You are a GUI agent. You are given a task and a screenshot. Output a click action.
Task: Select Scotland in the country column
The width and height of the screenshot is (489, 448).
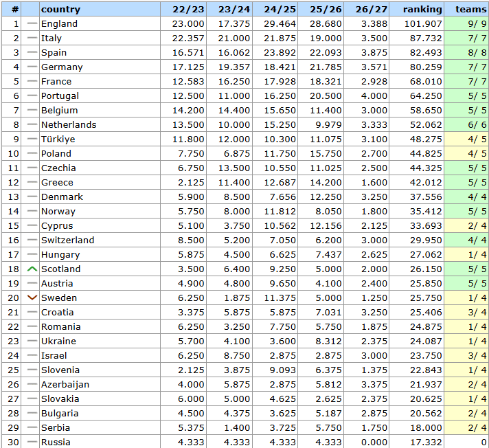pos(61,269)
